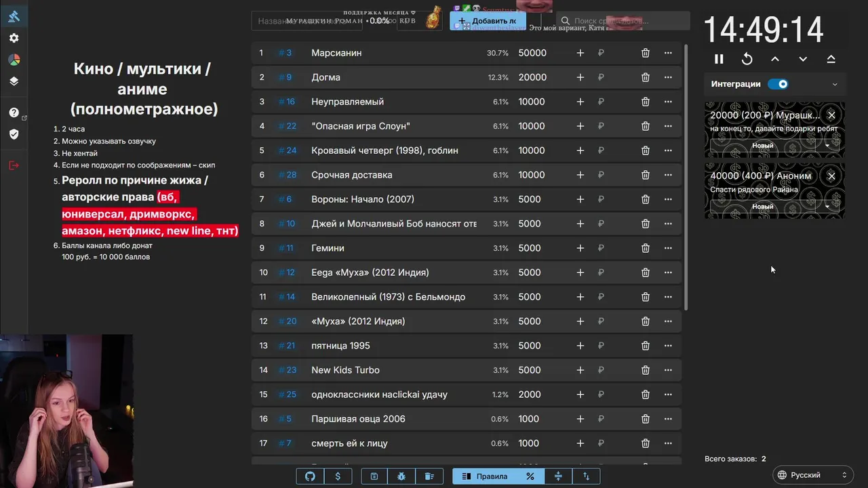Click plus icon on одноклассники naclickai удачу row
This screenshot has height=488, width=868.
[580, 394]
